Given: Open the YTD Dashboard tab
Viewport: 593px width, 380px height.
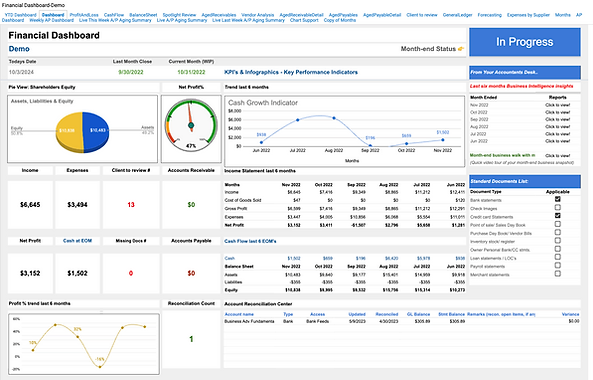Looking at the screenshot, I should tap(20, 15).
